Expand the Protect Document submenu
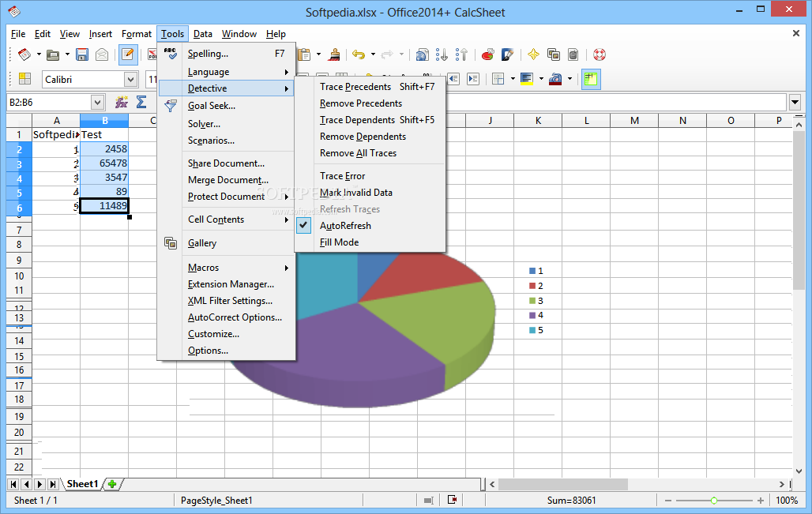Screen dimensions: 812x514 tap(227, 197)
